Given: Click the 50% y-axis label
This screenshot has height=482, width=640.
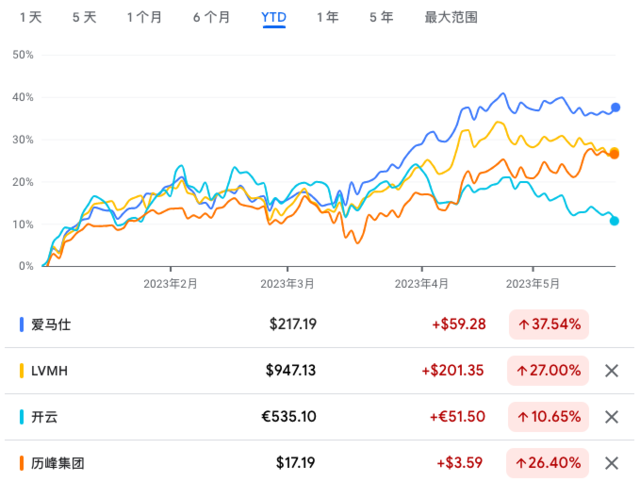Looking at the screenshot, I should click(x=23, y=55).
